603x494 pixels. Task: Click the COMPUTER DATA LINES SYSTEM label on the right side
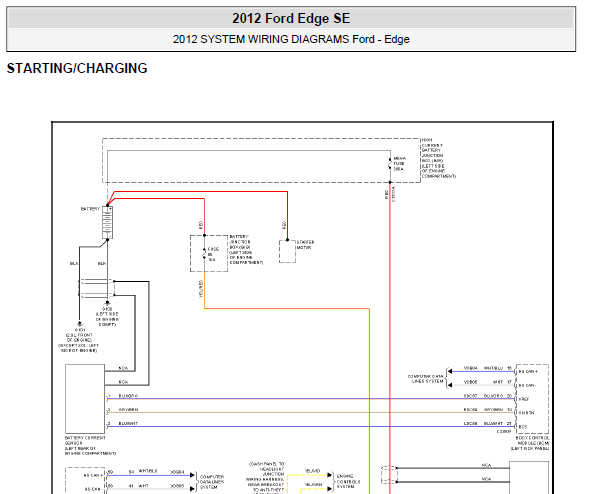(x=426, y=379)
